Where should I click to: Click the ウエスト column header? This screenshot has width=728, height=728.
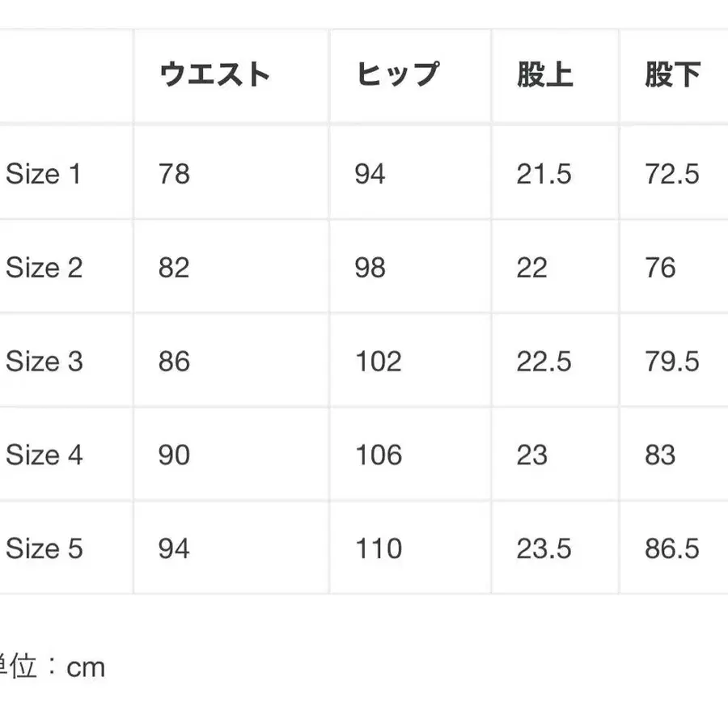coord(214,75)
